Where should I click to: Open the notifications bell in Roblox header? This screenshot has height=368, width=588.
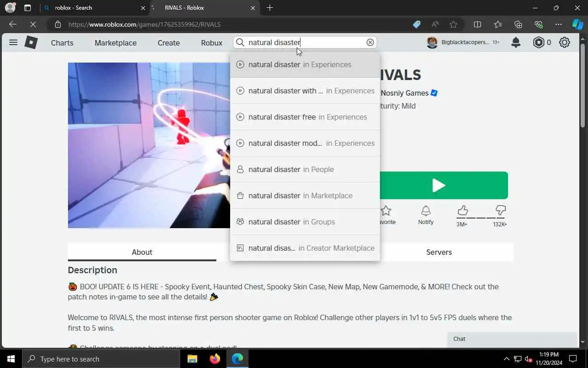click(x=516, y=42)
